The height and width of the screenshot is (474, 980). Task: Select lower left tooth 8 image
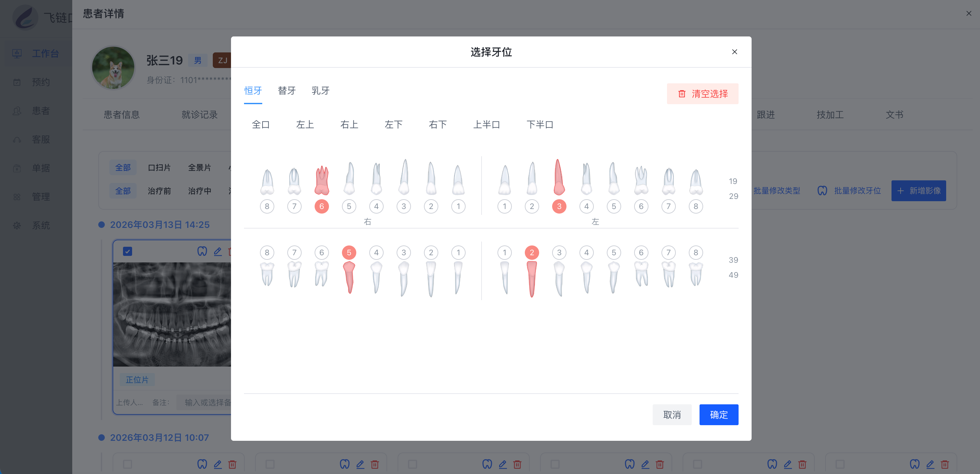696,274
